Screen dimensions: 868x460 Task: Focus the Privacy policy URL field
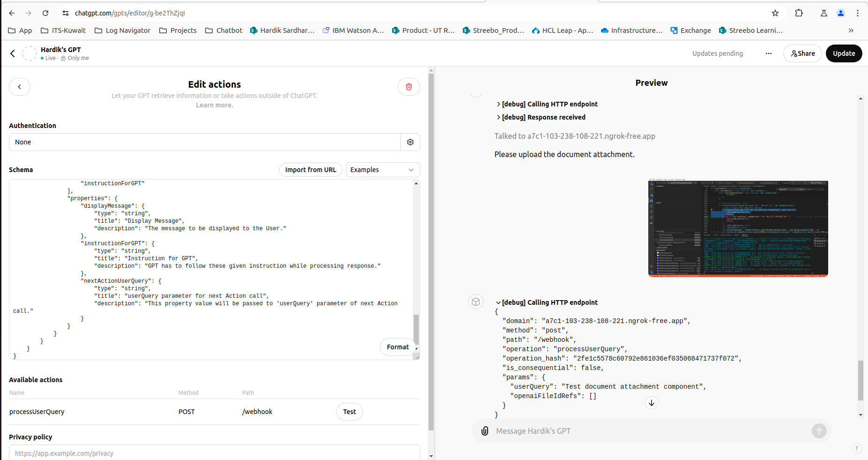coord(215,453)
